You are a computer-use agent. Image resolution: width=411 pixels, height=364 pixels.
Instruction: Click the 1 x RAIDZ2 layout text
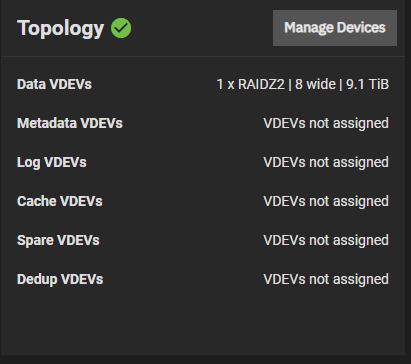click(x=251, y=84)
